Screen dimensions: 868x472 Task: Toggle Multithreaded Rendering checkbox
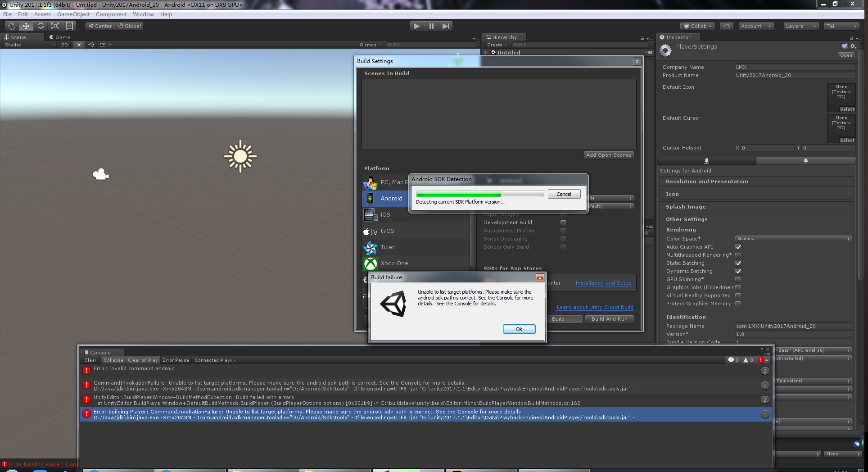tap(738, 255)
